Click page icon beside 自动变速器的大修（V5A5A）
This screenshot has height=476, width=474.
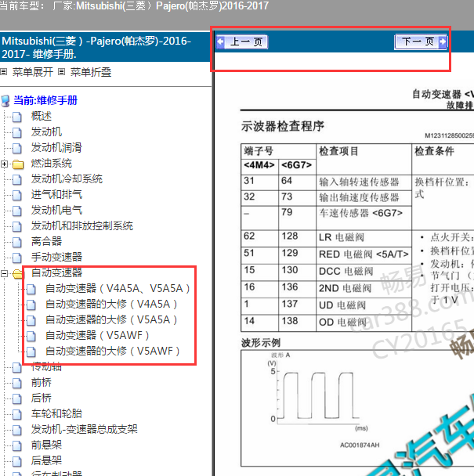(x=31, y=321)
